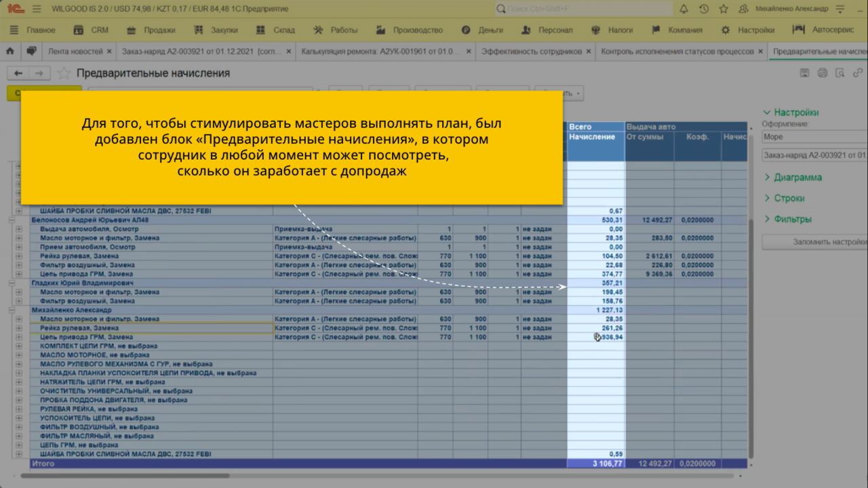Click the save report icon
Viewport: 868px width, 488px height.
[x=805, y=73]
